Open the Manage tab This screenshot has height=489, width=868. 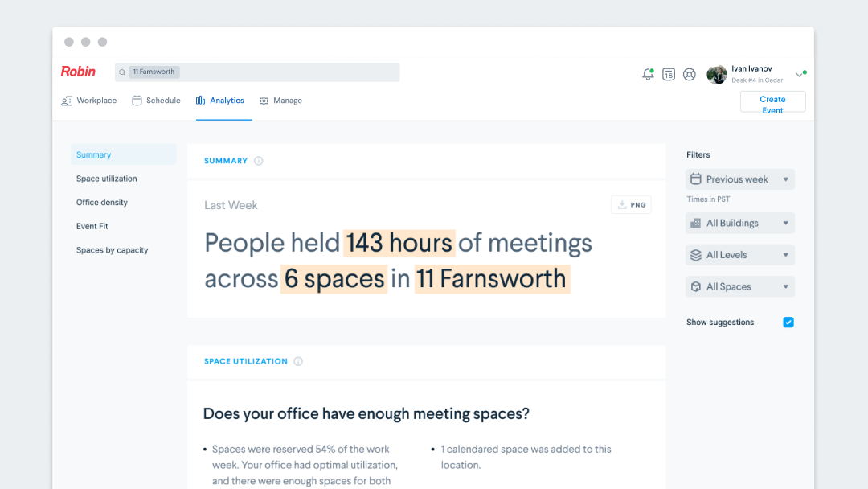[x=280, y=101]
